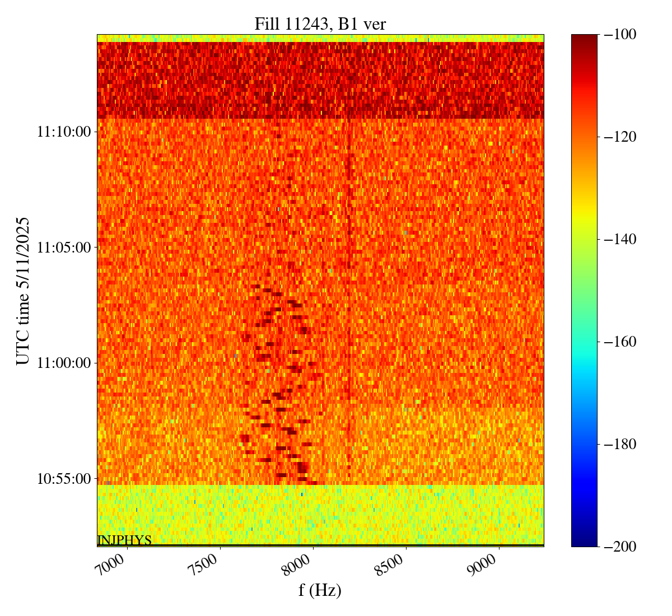Click the INJPHYS annotation on the plot

pos(124,540)
